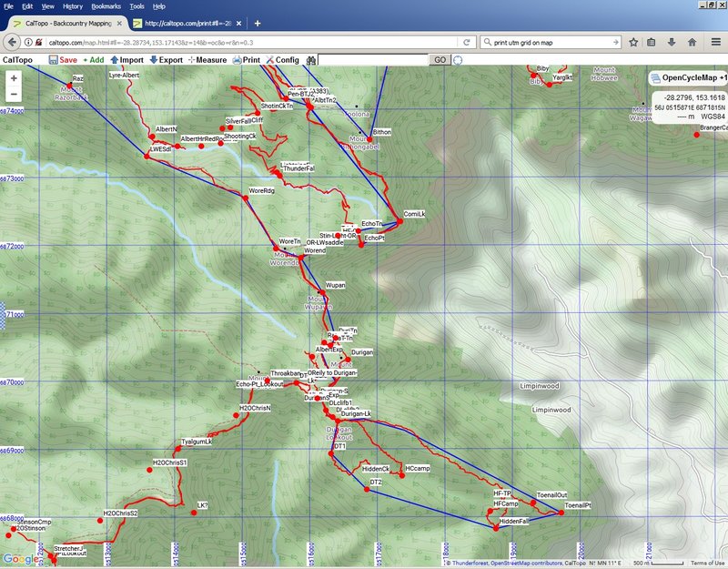Close the CalTopo Backcountry Mapping tab

coord(119,24)
